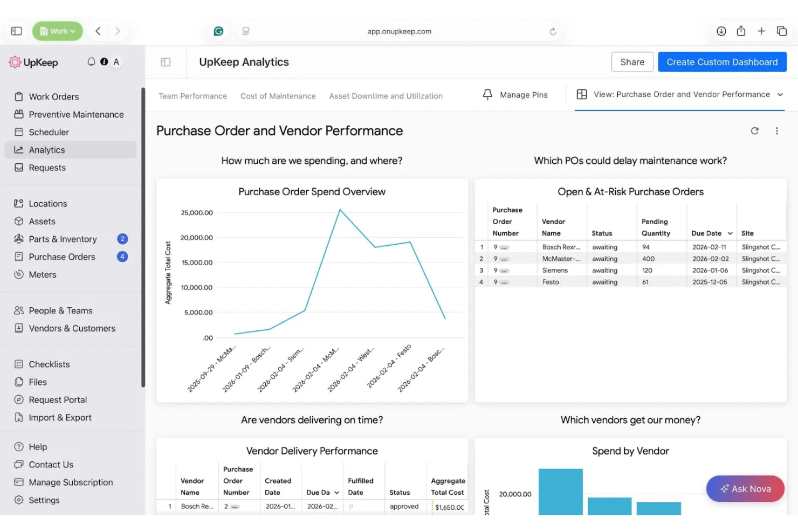Switch to the Team Performance tab
The image size is (798, 532).
(x=192, y=96)
